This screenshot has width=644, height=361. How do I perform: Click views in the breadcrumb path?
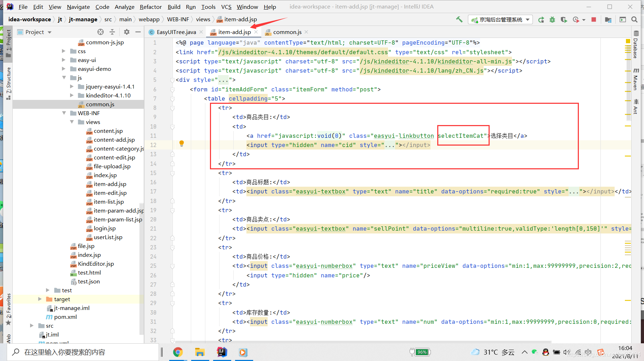coord(203,19)
